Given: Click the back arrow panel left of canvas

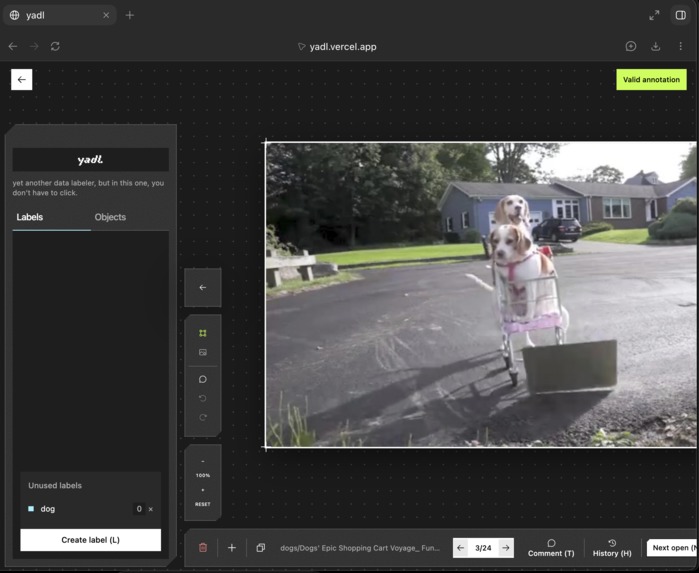Looking at the screenshot, I should coord(203,288).
